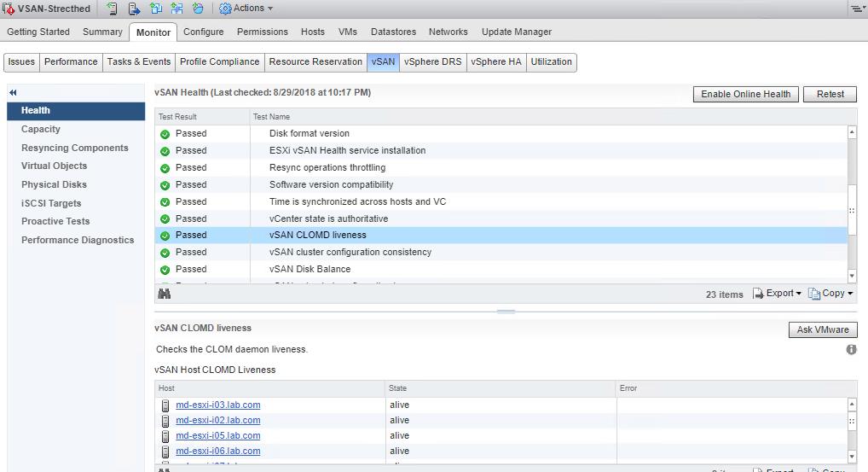Screen dimensions: 868x472
Task: Click the Enable Online Health button
Action: [746, 94]
